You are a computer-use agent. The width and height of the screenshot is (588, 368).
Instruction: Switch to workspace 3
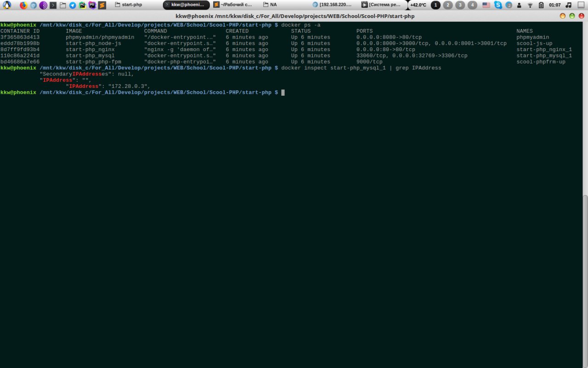[x=460, y=5]
